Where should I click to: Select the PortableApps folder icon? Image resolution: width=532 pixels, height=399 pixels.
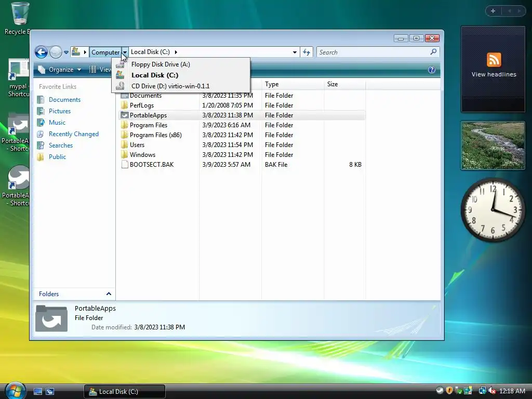125,115
